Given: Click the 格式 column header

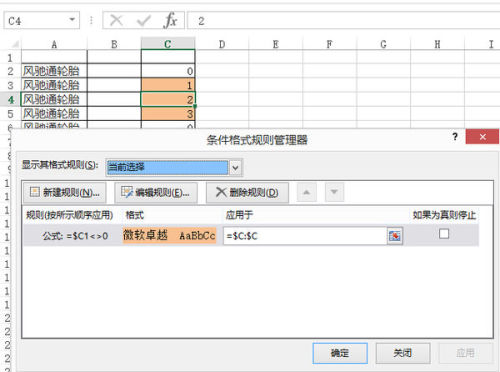Looking at the screenshot, I should tap(135, 215).
